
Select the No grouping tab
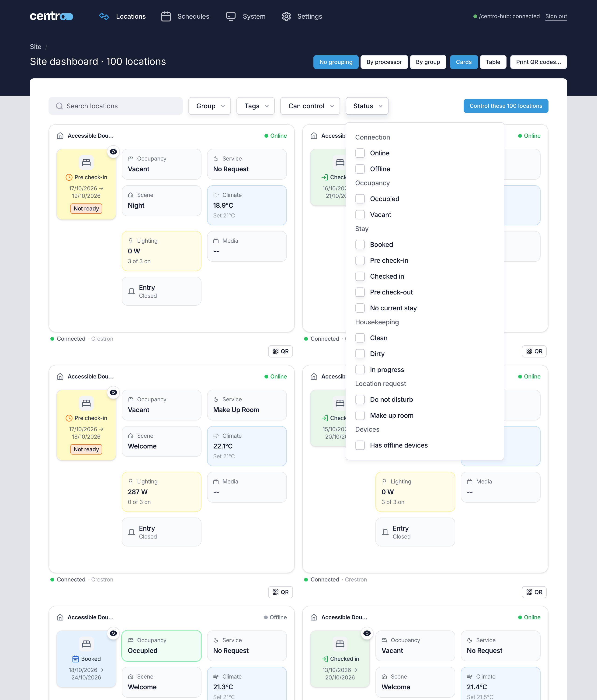tap(336, 62)
